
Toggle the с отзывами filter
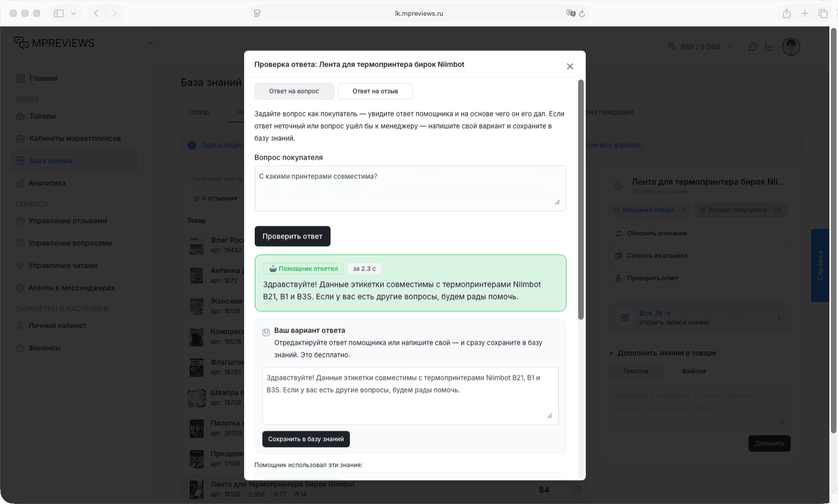pyautogui.click(x=216, y=198)
